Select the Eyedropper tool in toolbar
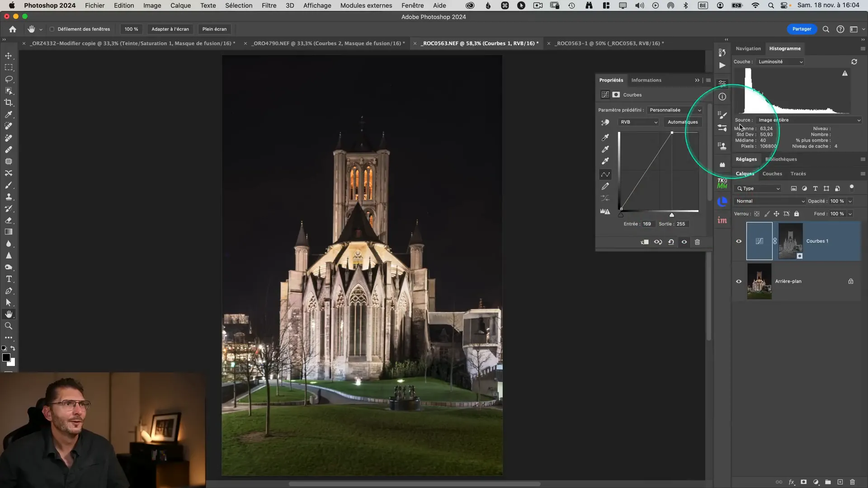This screenshot has height=488, width=868. pos(9,114)
